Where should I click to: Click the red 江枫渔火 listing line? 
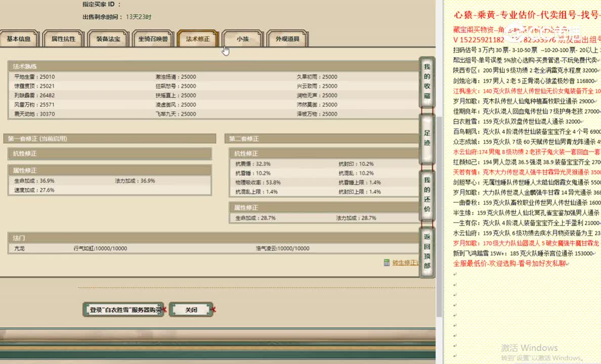tap(527, 91)
